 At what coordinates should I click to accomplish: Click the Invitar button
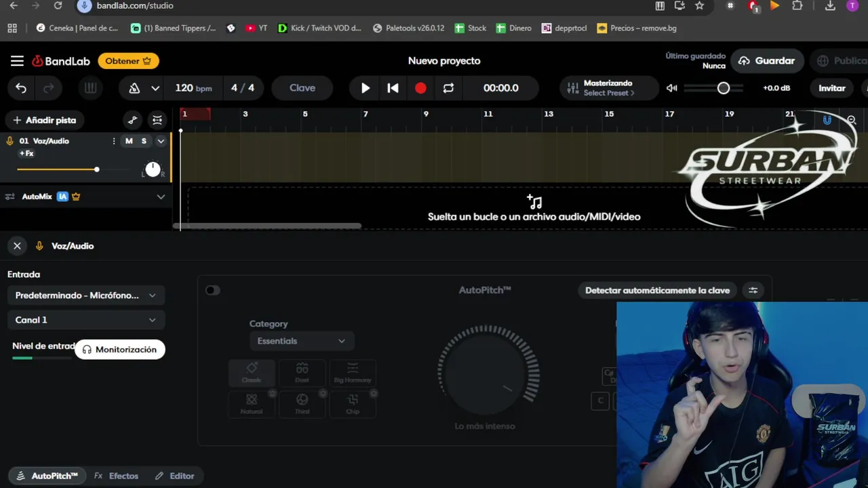832,88
